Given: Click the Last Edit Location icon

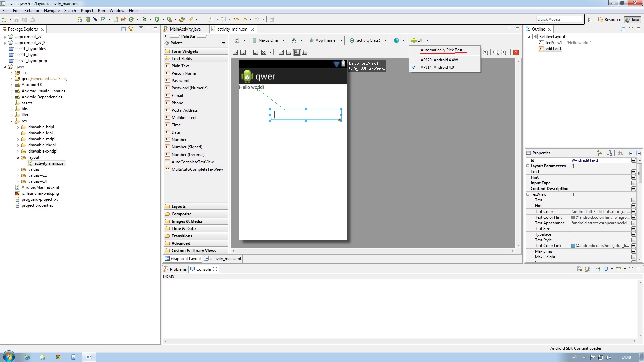Looking at the screenshot, I should pos(236,20).
